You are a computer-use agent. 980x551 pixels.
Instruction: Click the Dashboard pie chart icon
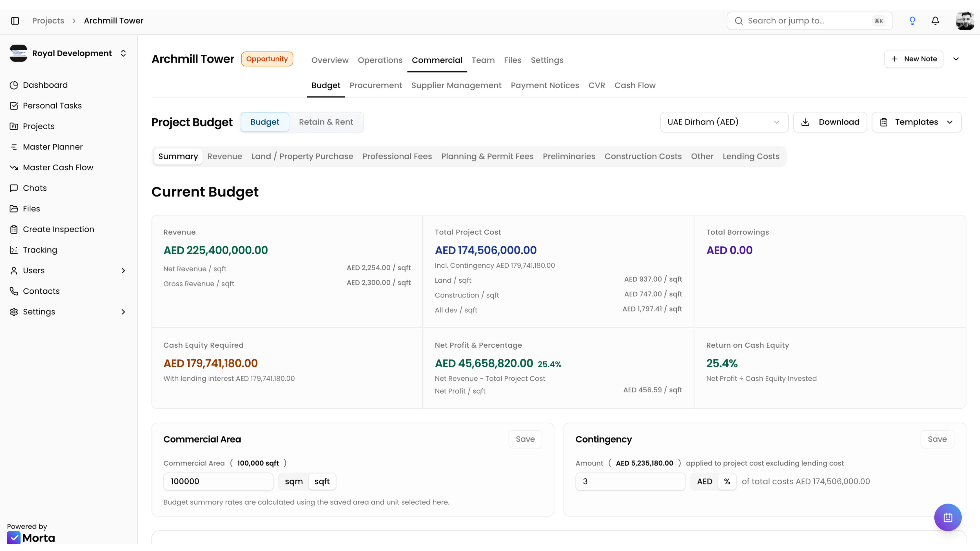click(x=14, y=85)
